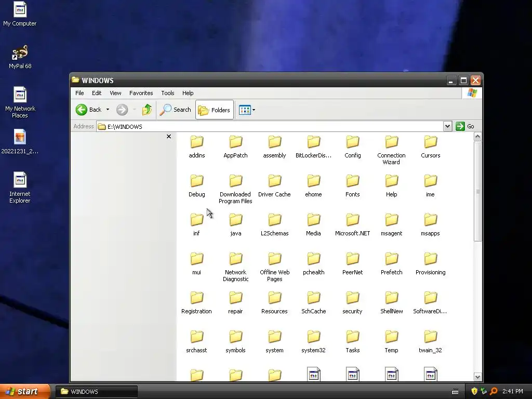Select the AppPatch folder
Image resolution: width=532 pixels, height=399 pixels.
(x=235, y=147)
